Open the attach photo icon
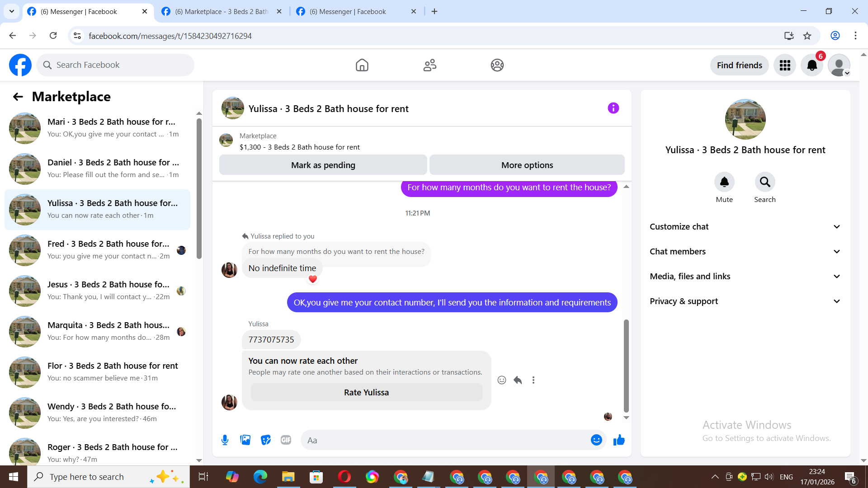The image size is (868, 488). (245, 440)
